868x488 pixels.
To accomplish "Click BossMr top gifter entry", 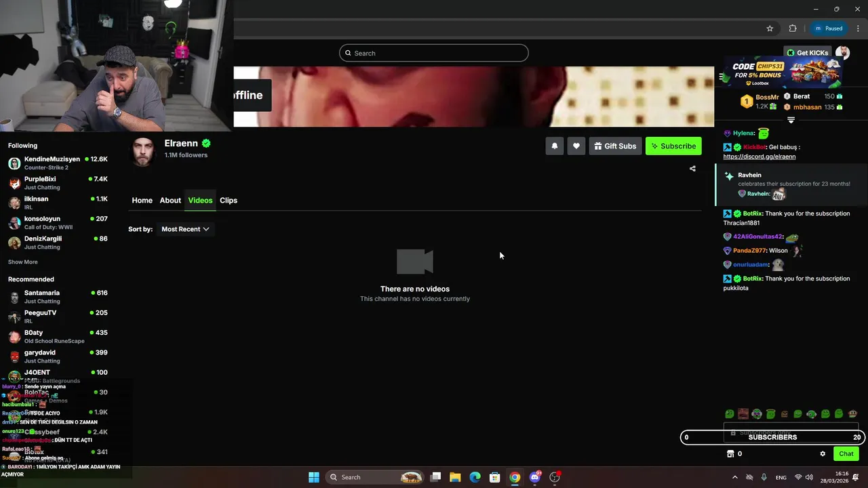I will [759, 102].
